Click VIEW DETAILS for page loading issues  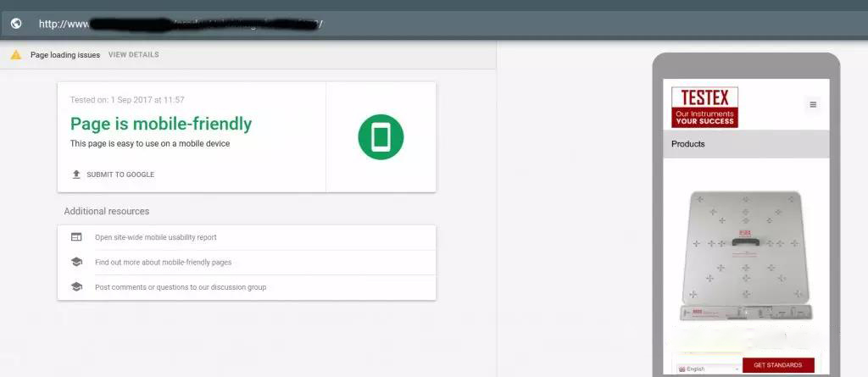coord(133,55)
